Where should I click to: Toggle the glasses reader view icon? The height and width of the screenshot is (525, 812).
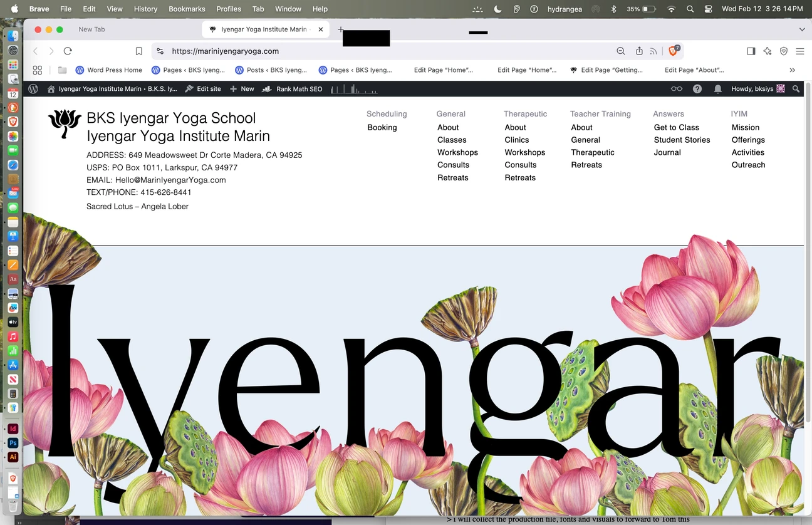[x=677, y=89]
